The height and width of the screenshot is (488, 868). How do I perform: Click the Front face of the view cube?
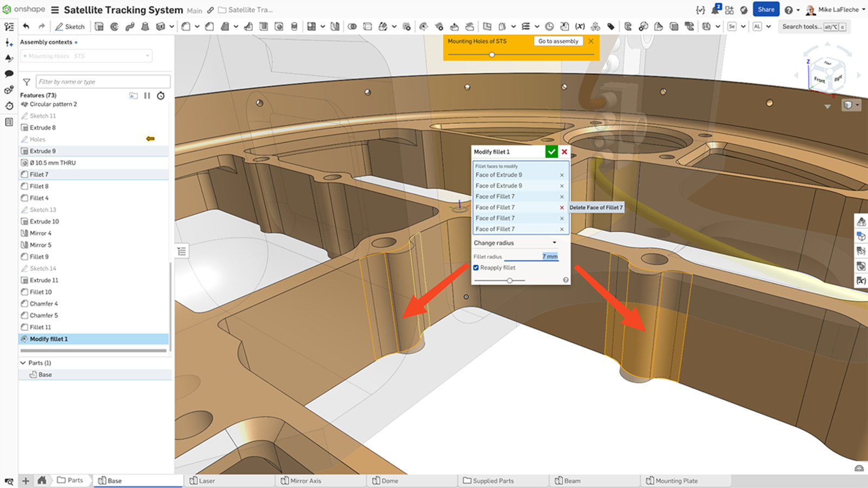(x=819, y=80)
